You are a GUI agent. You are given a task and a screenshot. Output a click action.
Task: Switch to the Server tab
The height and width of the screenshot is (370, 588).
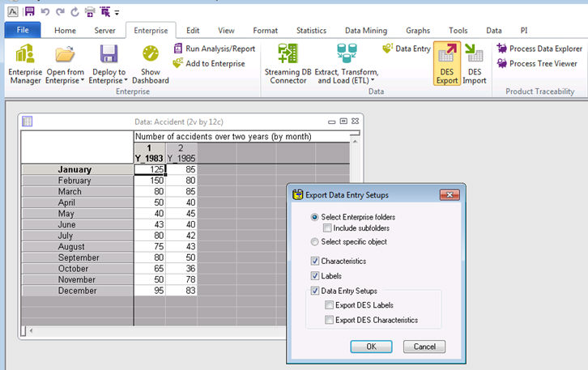(x=104, y=31)
